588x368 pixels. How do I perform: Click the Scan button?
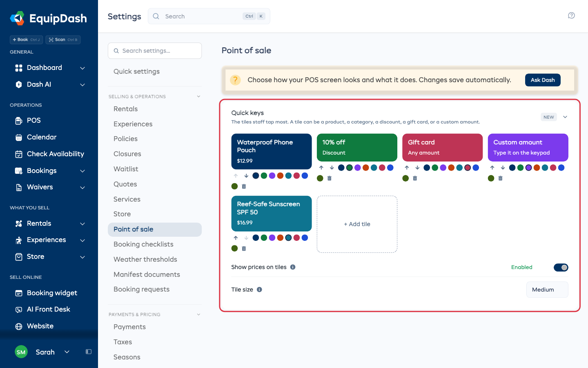tap(63, 40)
